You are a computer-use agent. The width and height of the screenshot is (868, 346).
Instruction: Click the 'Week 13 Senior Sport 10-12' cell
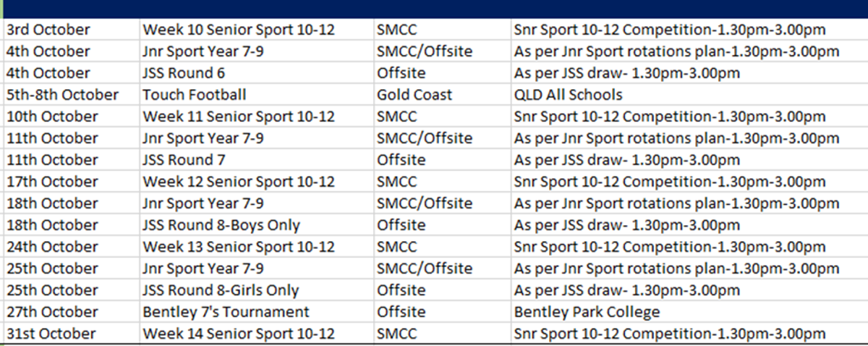click(x=239, y=247)
